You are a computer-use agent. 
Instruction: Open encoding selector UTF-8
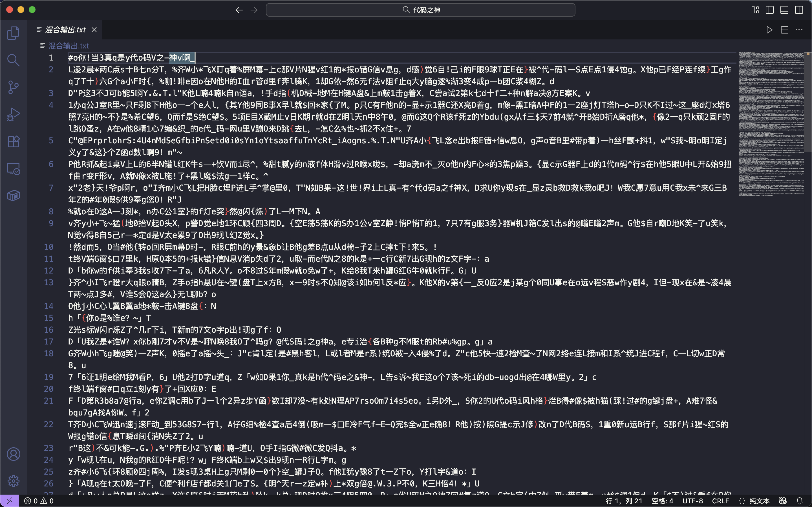[x=692, y=501]
